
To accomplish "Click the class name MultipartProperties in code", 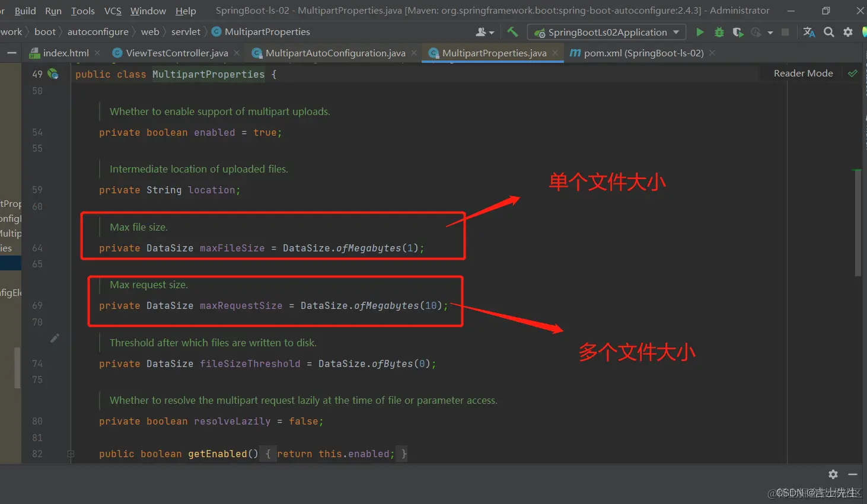I will (208, 74).
